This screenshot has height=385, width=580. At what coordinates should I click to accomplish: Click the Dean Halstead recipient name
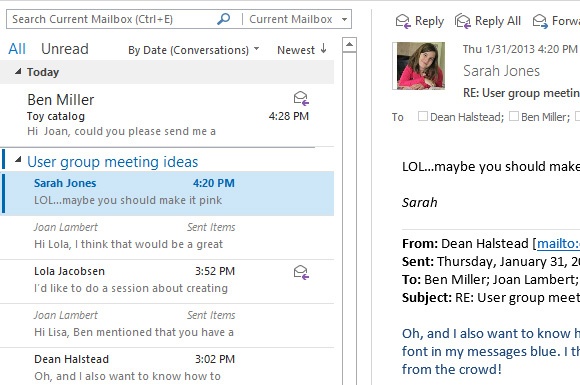467,117
